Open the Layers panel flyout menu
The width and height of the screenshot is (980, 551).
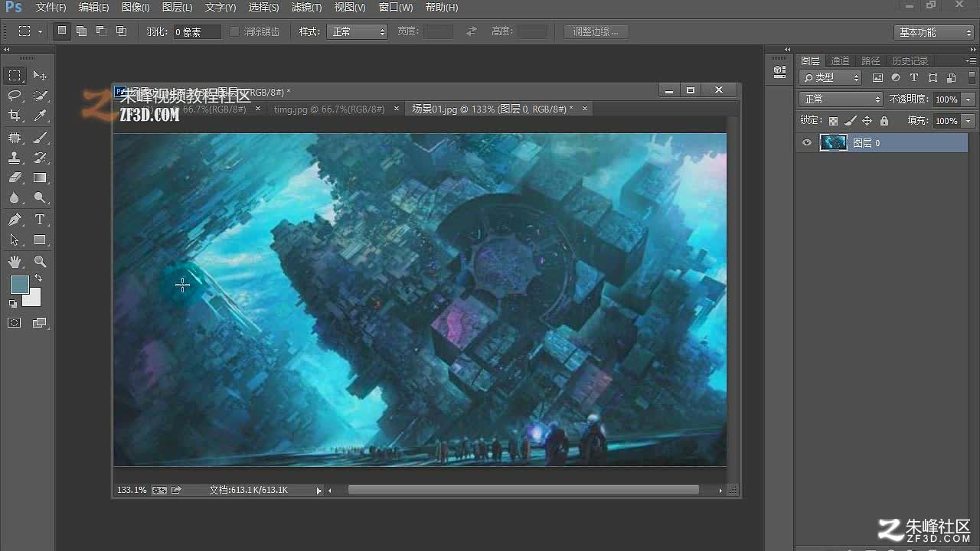pyautogui.click(x=970, y=60)
